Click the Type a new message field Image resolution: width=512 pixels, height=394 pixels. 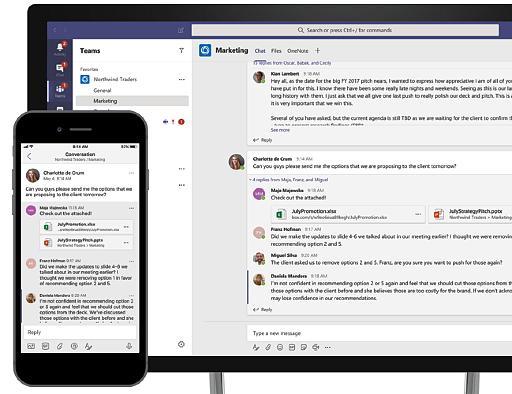pyautogui.click(x=379, y=333)
